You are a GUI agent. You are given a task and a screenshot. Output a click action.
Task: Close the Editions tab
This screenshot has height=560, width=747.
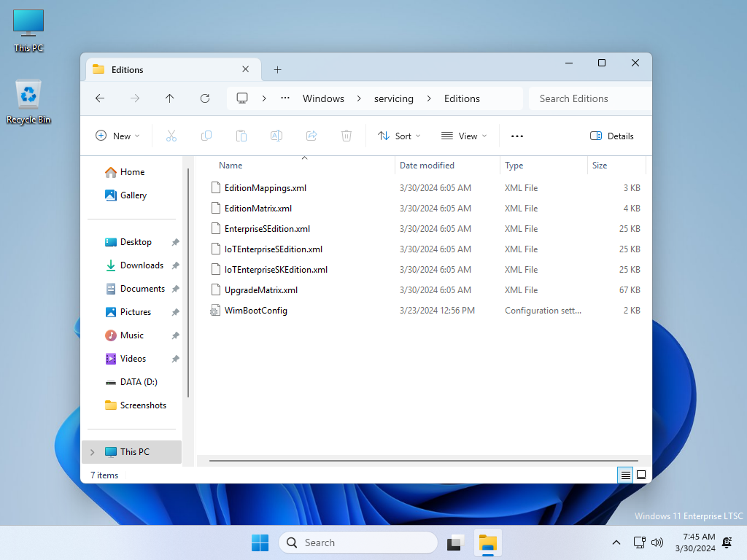245,69
